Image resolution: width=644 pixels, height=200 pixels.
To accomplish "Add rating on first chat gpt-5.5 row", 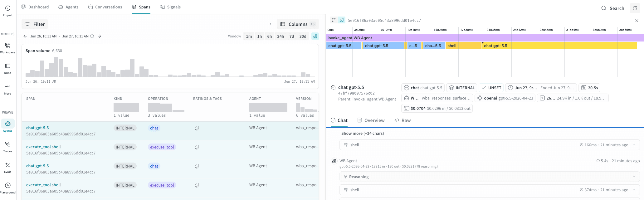I will 197,128.
